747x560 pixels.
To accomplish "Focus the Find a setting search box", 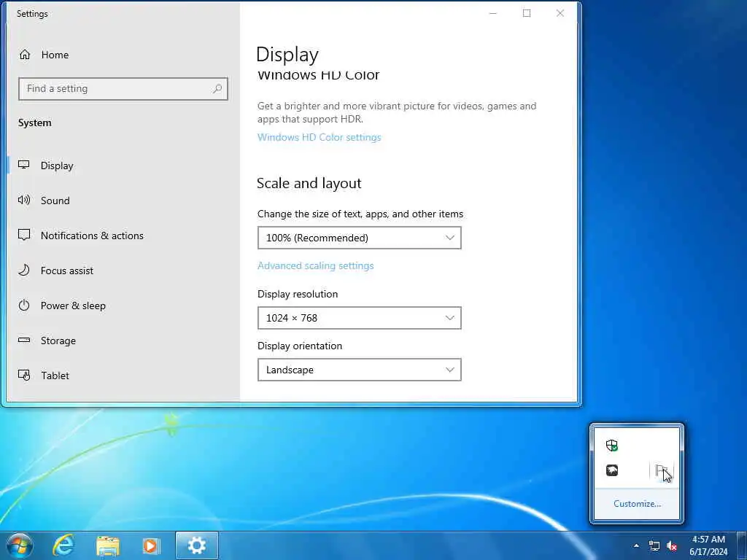I will point(123,88).
